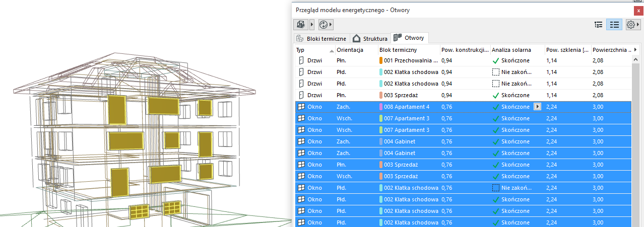Image resolution: width=644 pixels, height=227 pixels.
Task: Select 008 Apartament 4 text
Action: 407,107
